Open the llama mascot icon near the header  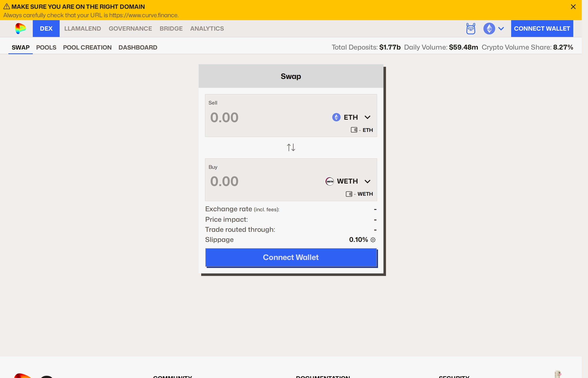click(471, 29)
